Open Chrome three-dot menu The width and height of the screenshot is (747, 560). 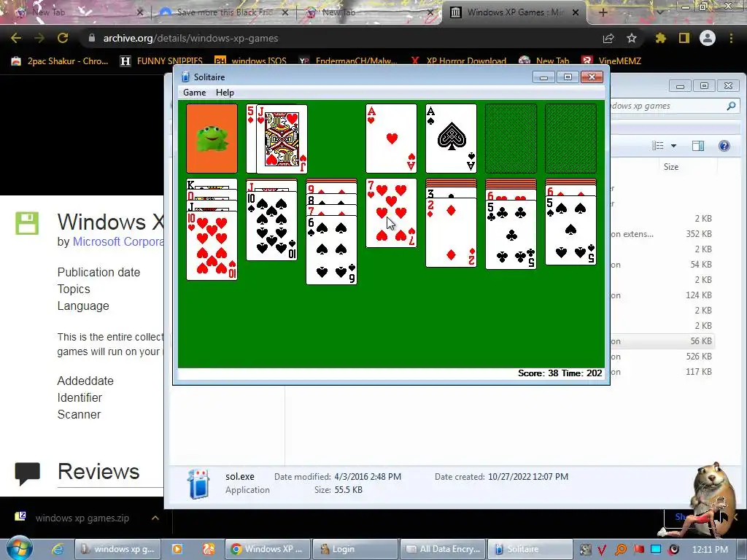(731, 38)
